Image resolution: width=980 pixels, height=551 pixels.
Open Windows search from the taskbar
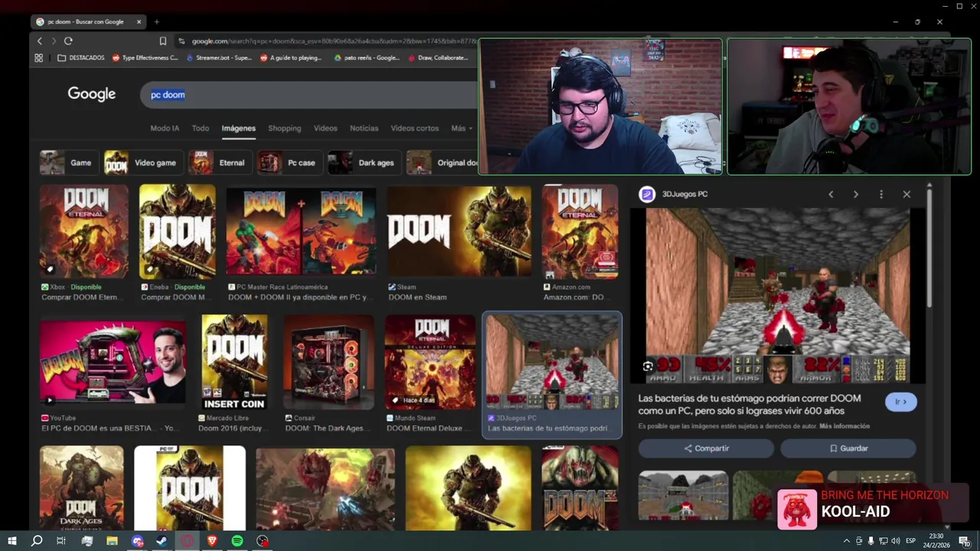coord(36,541)
